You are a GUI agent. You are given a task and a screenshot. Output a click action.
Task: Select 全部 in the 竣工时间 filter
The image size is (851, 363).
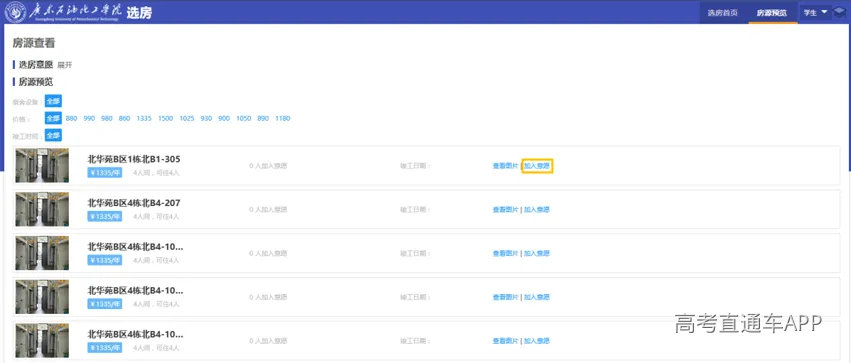(53, 135)
